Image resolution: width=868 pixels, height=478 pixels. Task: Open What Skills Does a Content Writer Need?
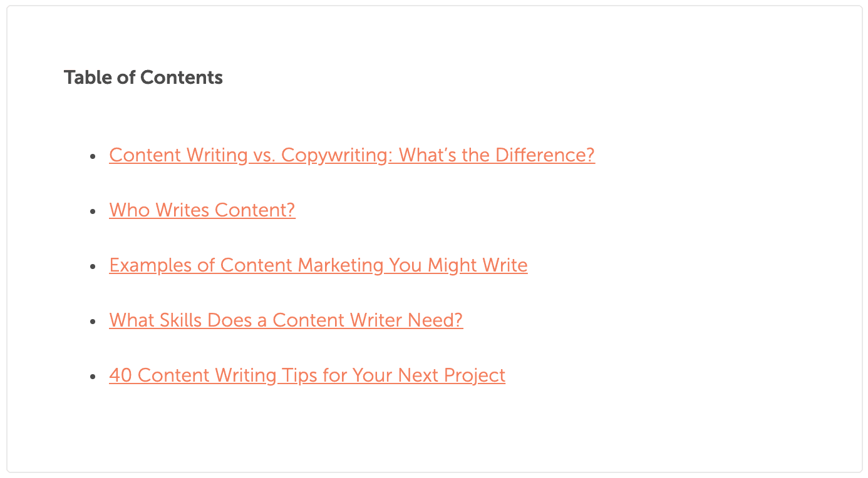click(x=286, y=320)
